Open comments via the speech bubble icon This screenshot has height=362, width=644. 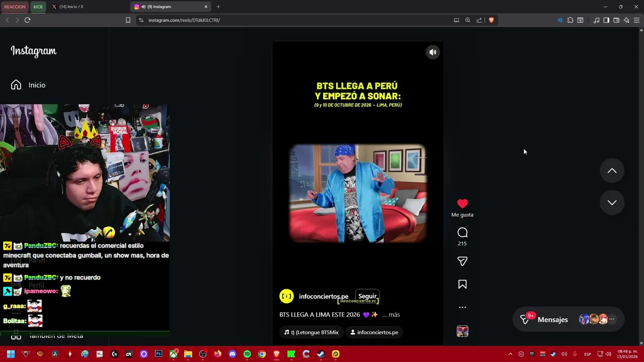pos(462,232)
